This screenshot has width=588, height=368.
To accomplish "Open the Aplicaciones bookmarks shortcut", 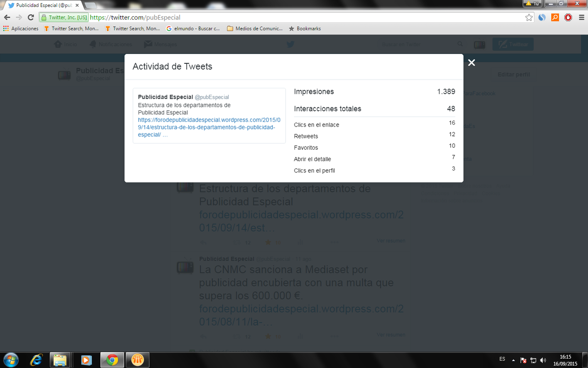I will click(x=21, y=28).
